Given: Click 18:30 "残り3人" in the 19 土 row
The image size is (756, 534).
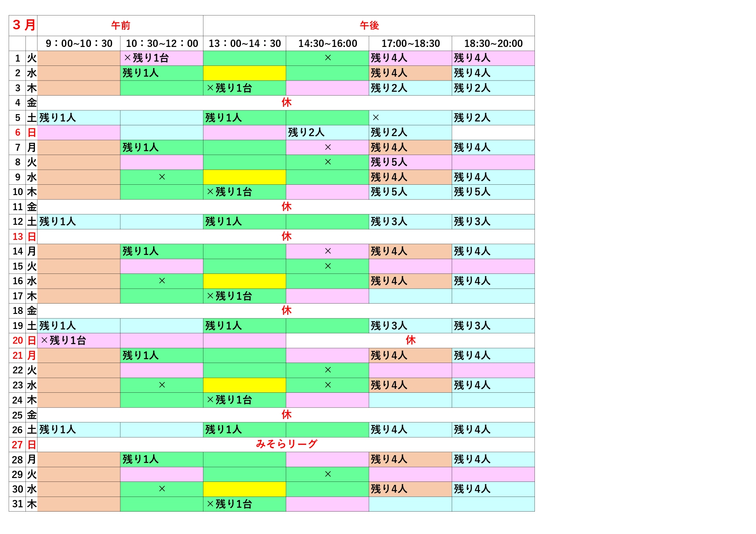Looking at the screenshot, I should [x=472, y=326].
